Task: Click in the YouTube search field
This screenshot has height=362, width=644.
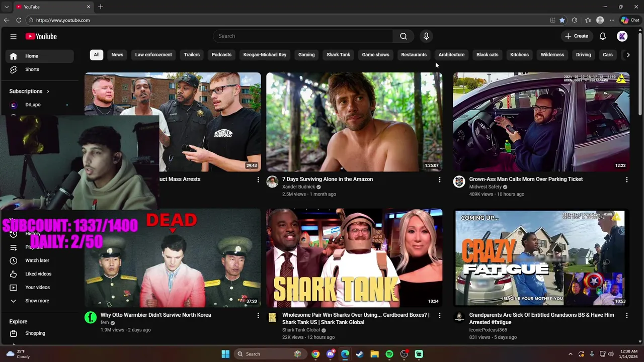Action: click(x=303, y=36)
